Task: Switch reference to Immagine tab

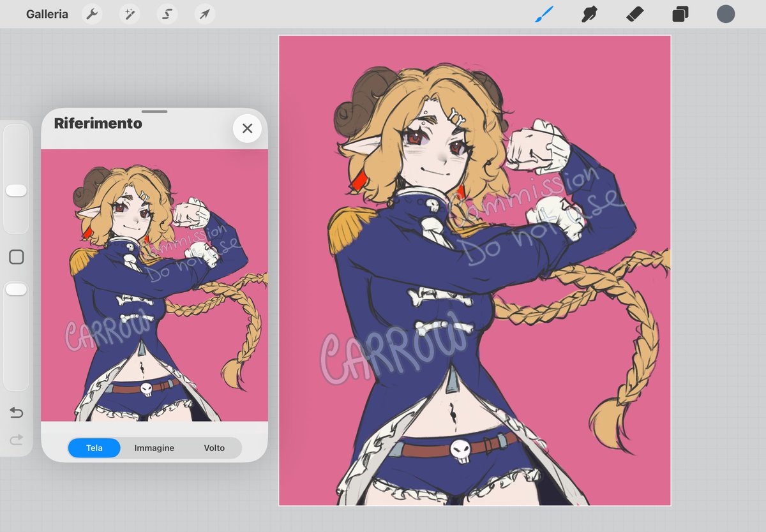Action: point(154,448)
